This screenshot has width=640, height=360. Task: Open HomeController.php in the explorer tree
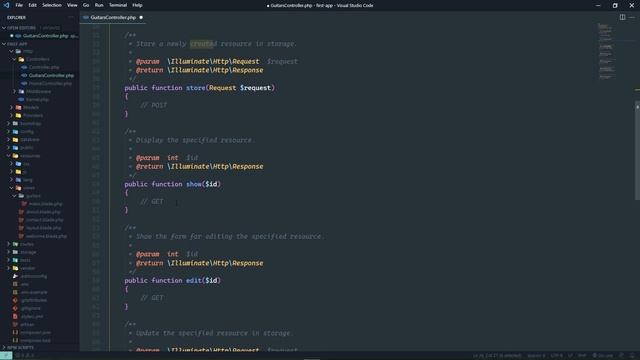pyautogui.click(x=50, y=83)
